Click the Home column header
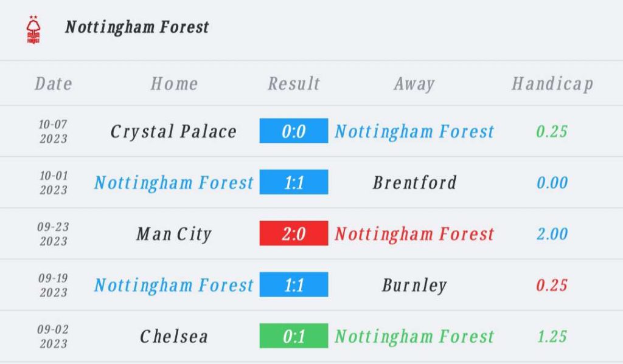 [174, 84]
